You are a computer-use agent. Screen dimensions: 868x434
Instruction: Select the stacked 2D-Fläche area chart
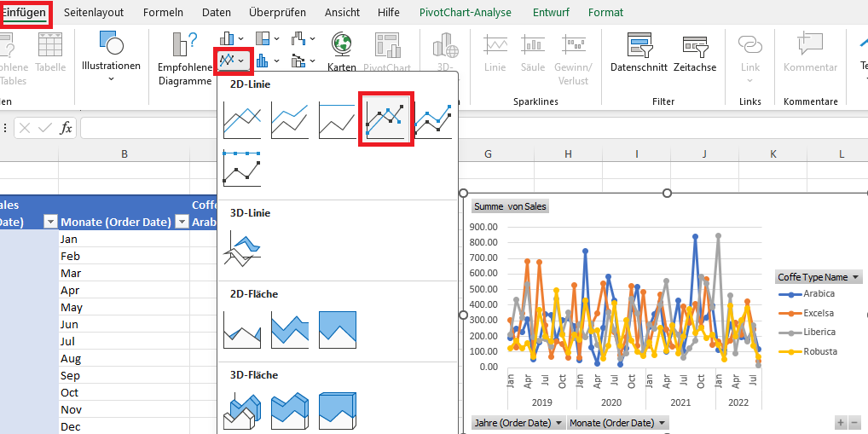pyautogui.click(x=290, y=329)
